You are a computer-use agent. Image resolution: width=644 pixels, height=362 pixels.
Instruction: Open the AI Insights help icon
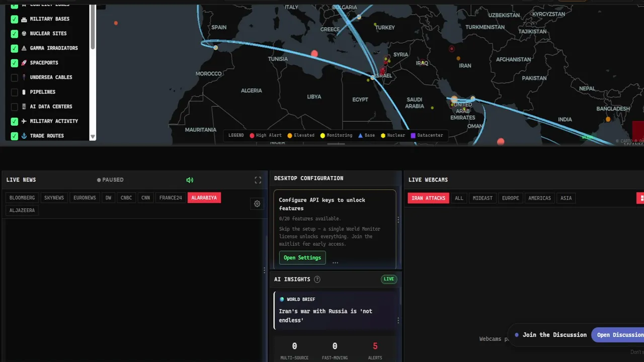317,280
